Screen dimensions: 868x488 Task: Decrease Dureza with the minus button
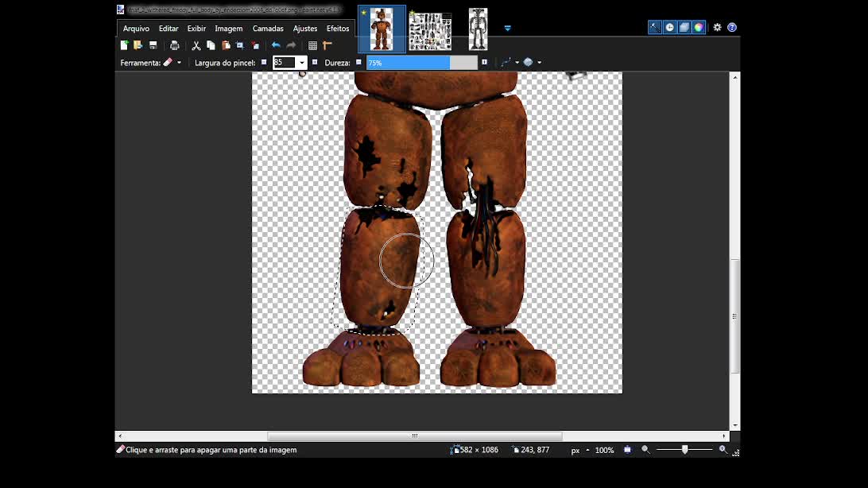(x=358, y=63)
